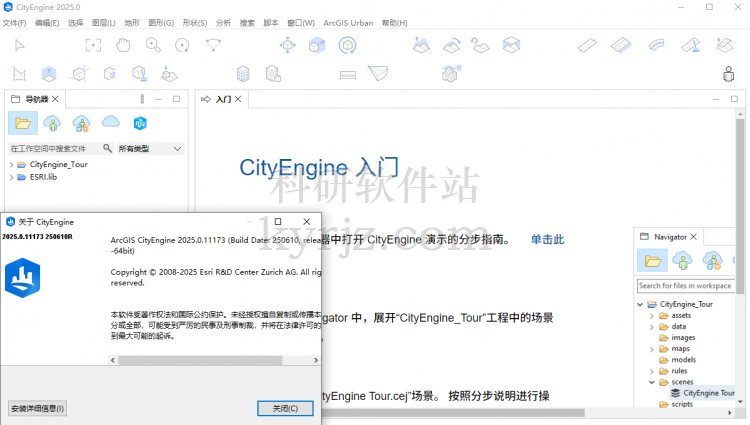Follow the 单击此 link
The width and height of the screenshot is (750, 425).
547,239
